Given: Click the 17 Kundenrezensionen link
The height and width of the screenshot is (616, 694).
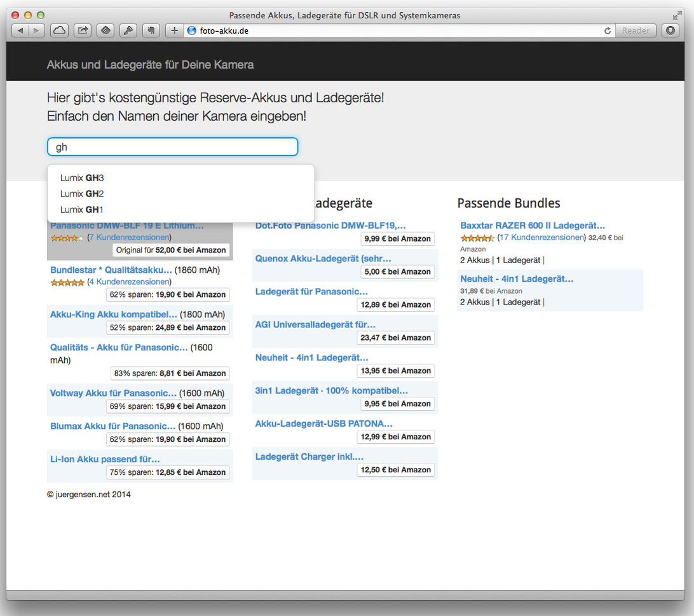Looking at the screenshot, I should click(x=541, y=237).
